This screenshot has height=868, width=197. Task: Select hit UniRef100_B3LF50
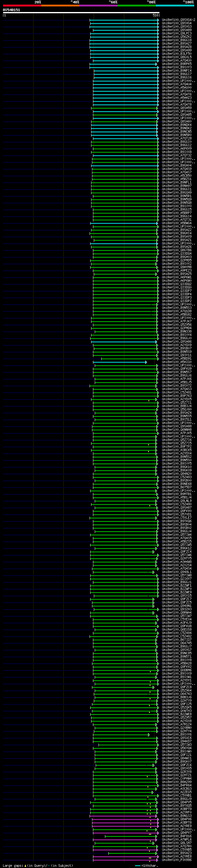pyautogui.click(x=177, y=54)
